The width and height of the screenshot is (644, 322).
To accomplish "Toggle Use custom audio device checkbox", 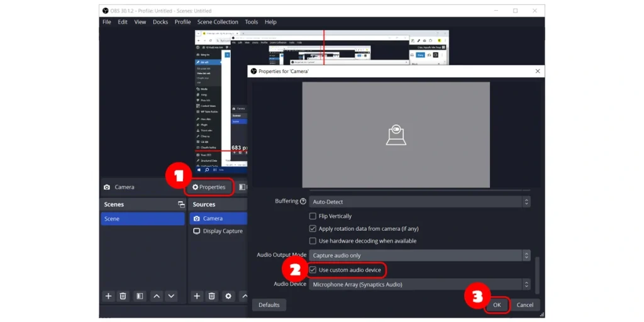I will coord(313,270).
